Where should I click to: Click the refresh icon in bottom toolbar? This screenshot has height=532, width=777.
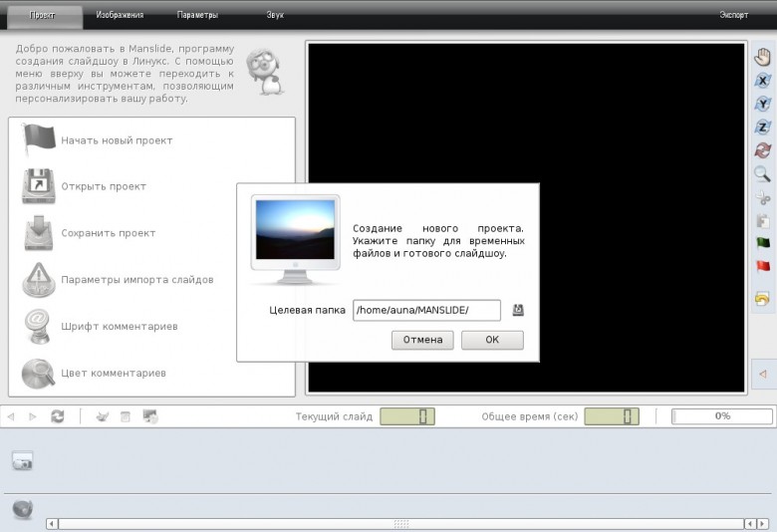tap(58, 416)
